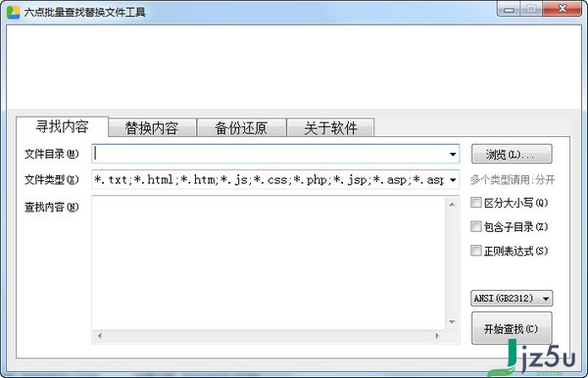Click the 开始查找(C) button
The image size is (588, 378).
[512, 329]
